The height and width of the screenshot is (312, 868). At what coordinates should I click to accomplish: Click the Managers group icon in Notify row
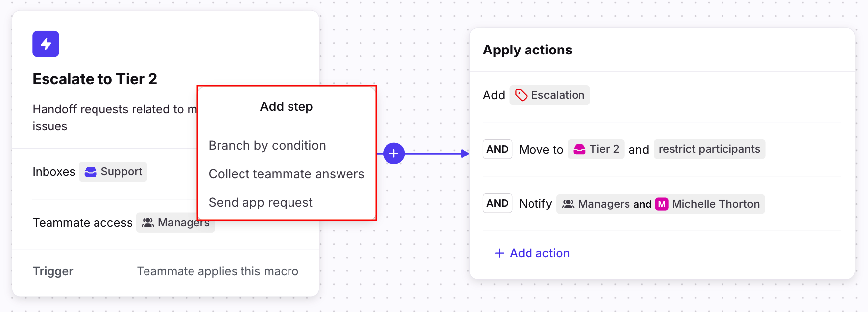click(x=568, y=204)
